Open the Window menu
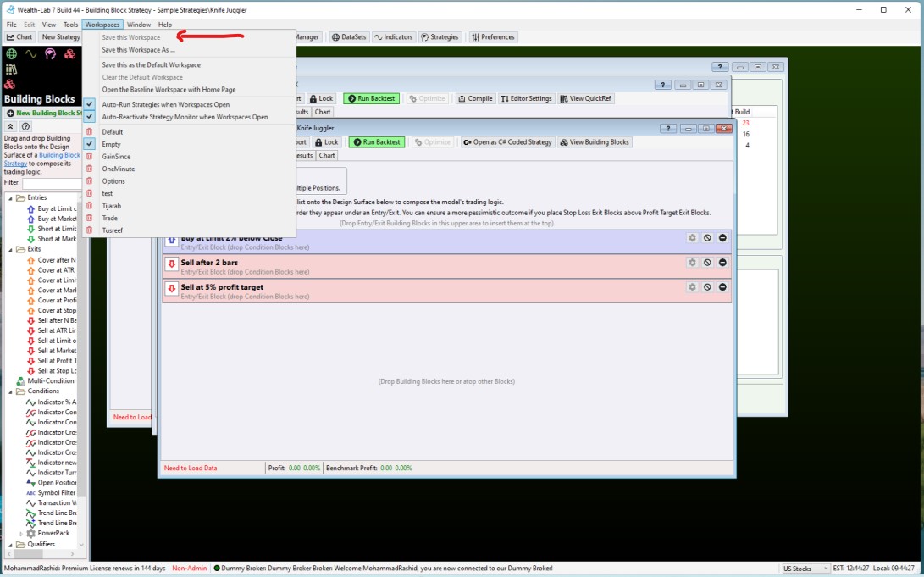Viewport: 924px width, 577px height. [139, 25]
